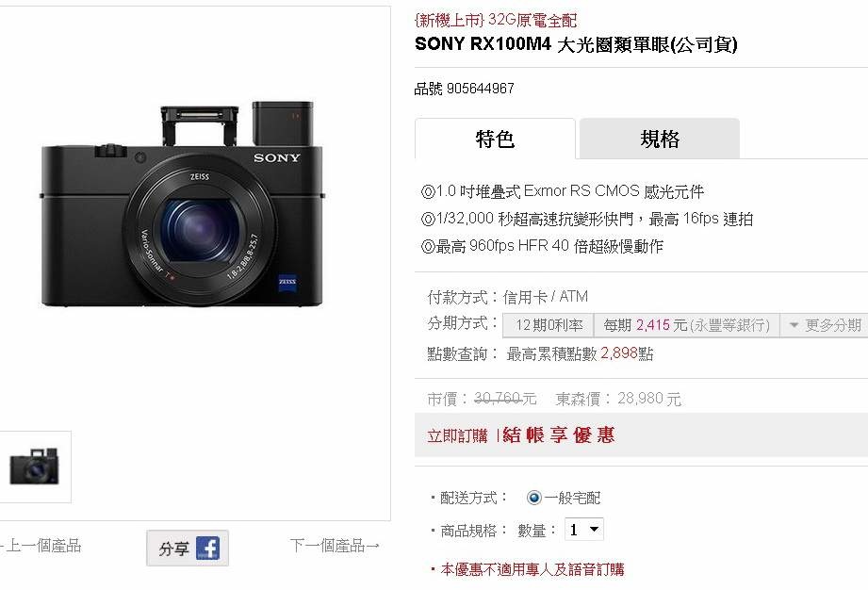Click the 最高累積點數 2,898點 points text
868x590 pixels.
[580, 353]
